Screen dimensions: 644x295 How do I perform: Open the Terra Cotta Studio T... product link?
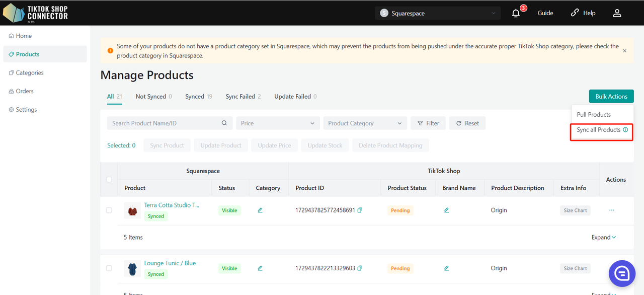click(172, 205)
